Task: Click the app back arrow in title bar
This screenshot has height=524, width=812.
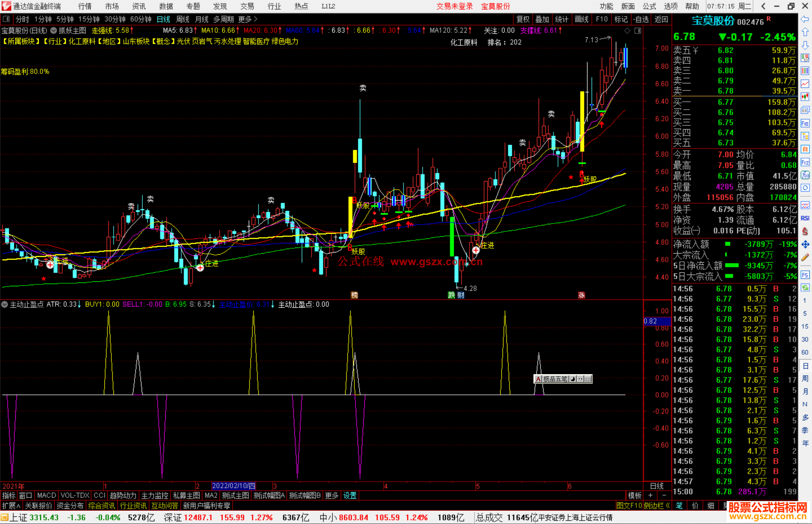Action: pos(763,6)
